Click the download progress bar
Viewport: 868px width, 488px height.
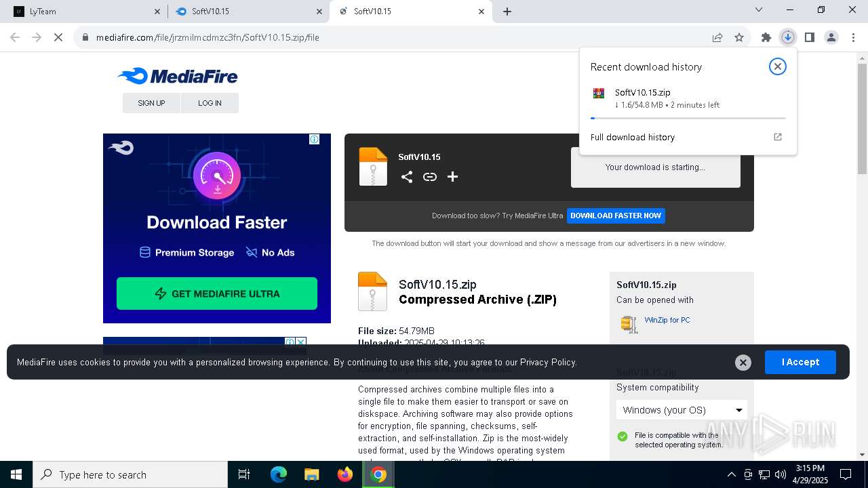click(688, 118)
